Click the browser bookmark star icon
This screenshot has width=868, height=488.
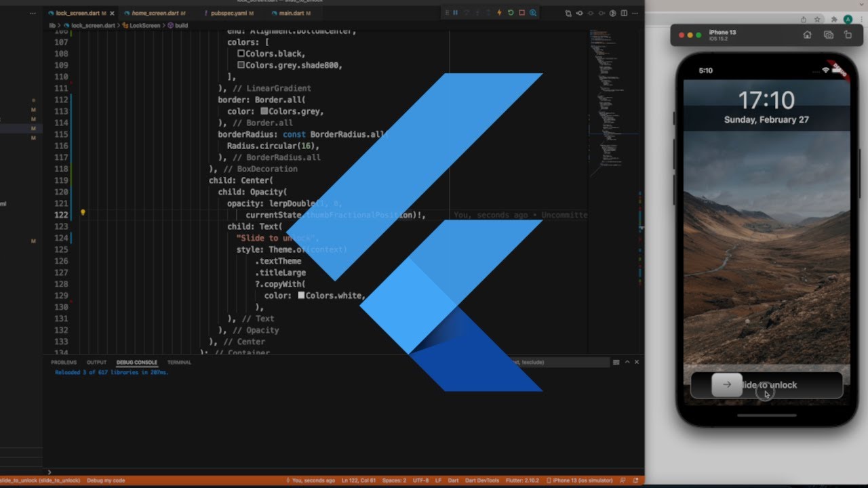click(818, 20)
